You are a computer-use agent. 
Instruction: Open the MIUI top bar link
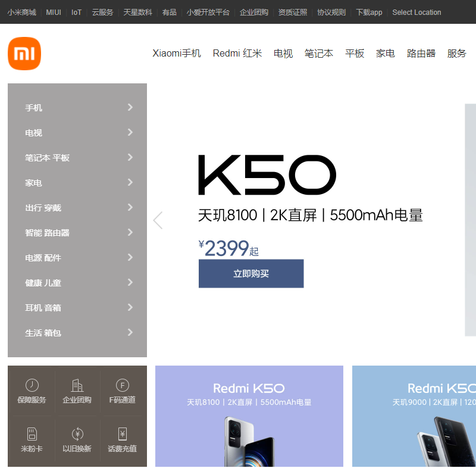pos(54,13)
